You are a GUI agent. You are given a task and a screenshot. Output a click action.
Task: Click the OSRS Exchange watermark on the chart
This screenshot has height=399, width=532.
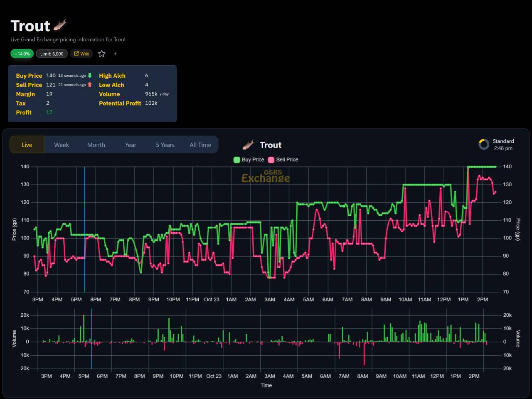coord(266,177)
